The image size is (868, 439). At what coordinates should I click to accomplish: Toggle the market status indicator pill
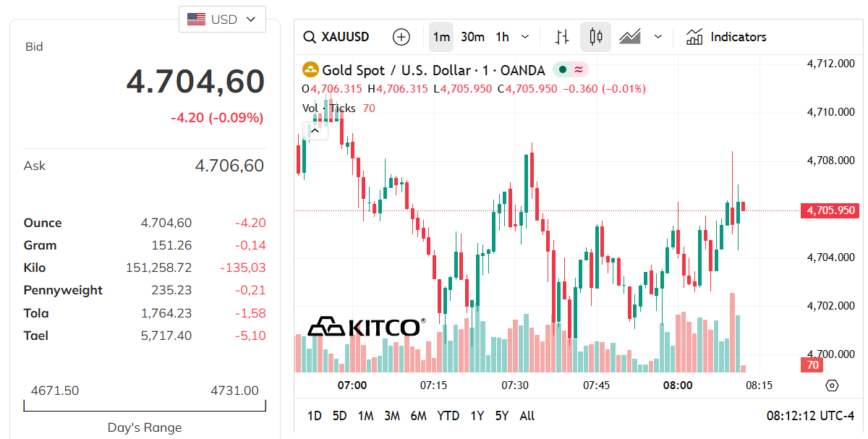click(x=571, y=69)
